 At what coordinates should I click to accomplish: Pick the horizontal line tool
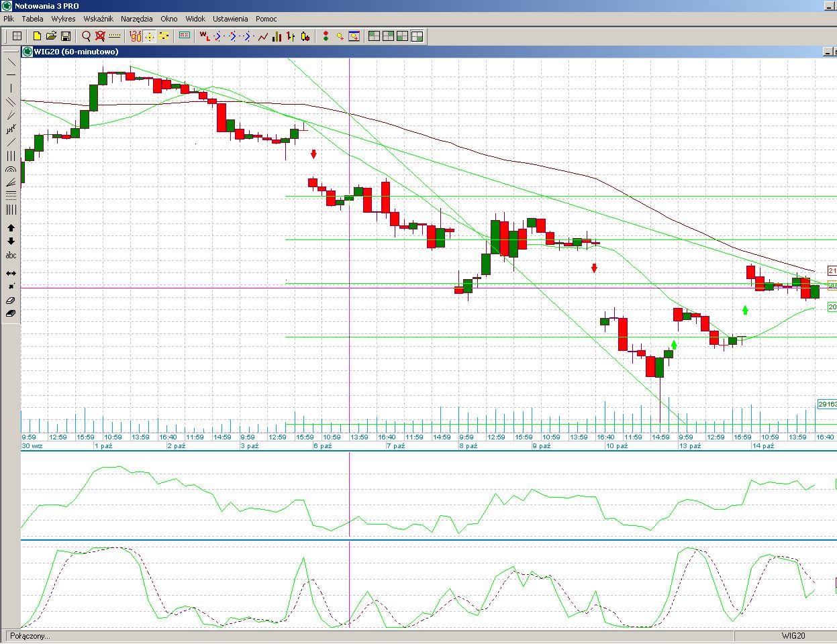pyautogui.click(x=11, y=75)
